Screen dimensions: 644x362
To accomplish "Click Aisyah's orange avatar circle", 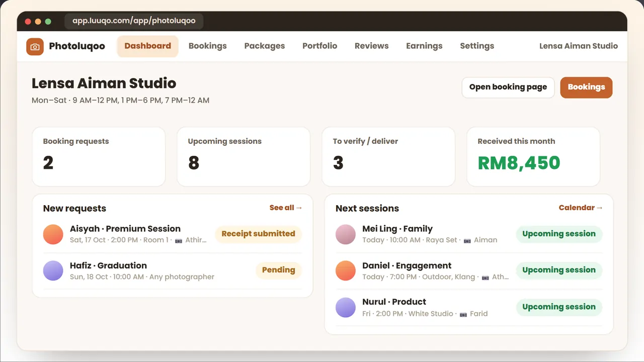I will point(53,234).
